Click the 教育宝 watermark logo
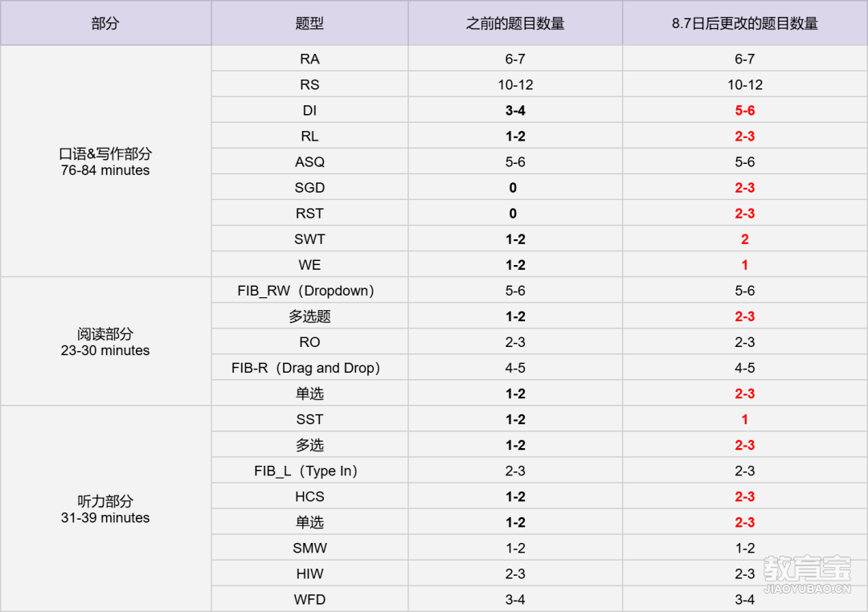 pos(807,574)
